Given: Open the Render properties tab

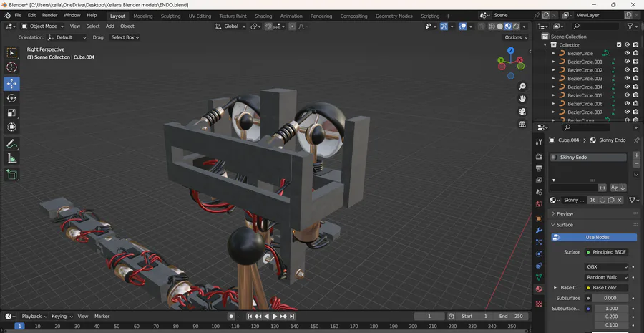Looking at the screenshot, I should click(539, 157).
